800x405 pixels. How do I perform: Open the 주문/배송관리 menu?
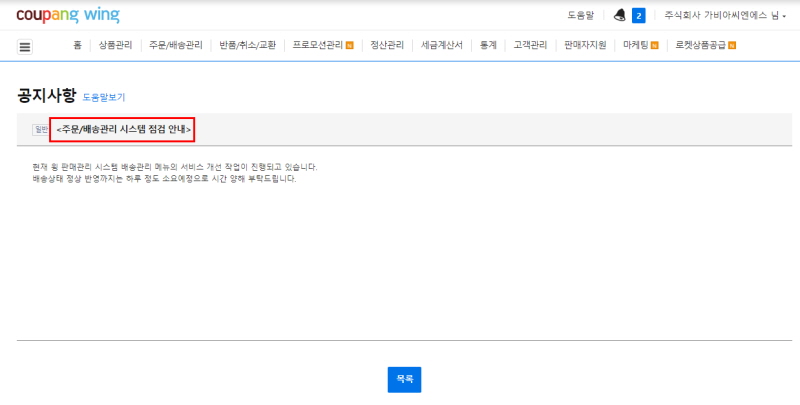[x=175, y=45]
